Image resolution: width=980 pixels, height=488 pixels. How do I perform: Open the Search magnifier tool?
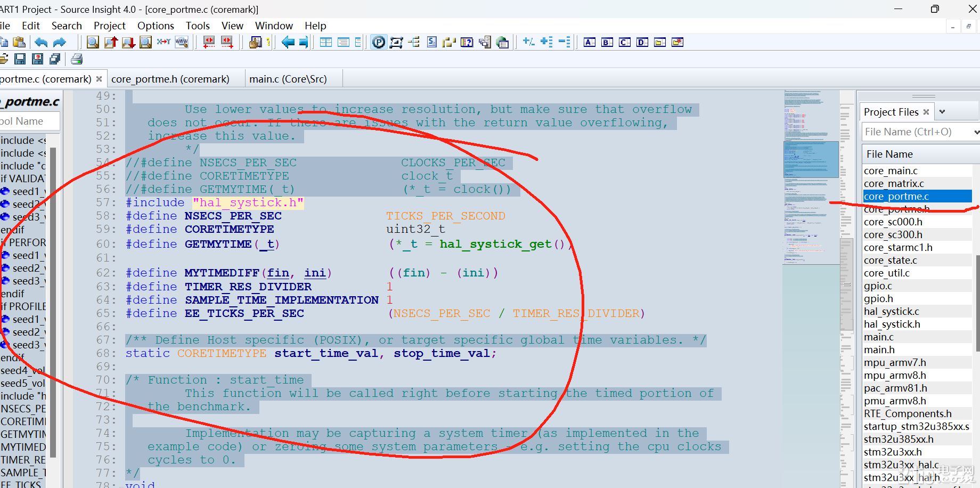click(x=93, y=42)
